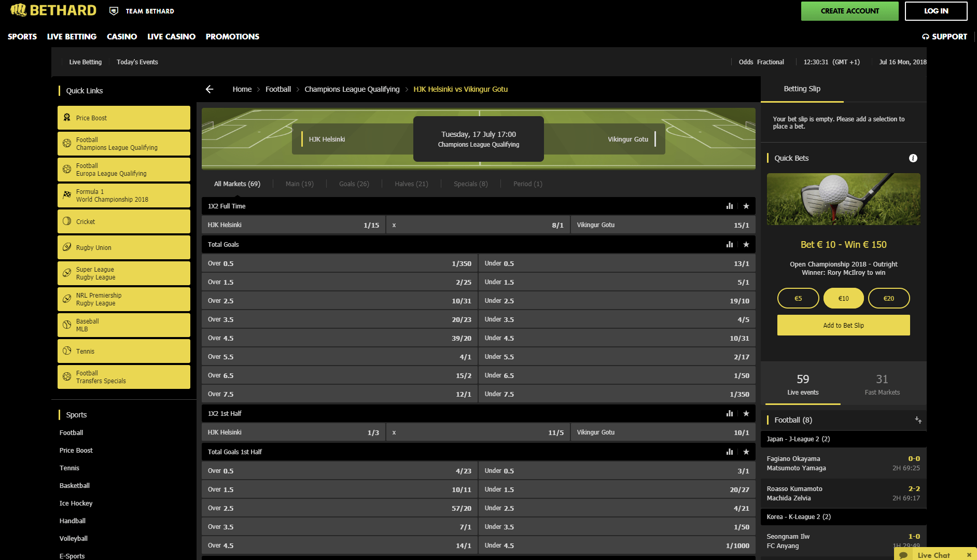Switch to Main (19) markets tab
The height and width of the screenshot is (560, 977).
point(299,184)
